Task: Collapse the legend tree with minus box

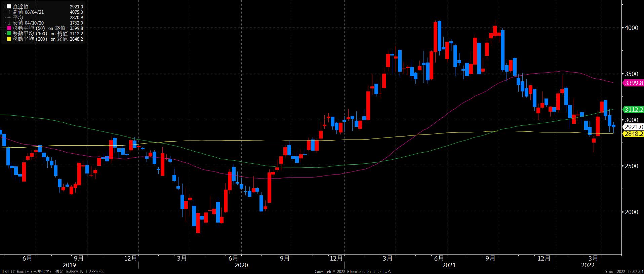Action: [x=4, y=7]
